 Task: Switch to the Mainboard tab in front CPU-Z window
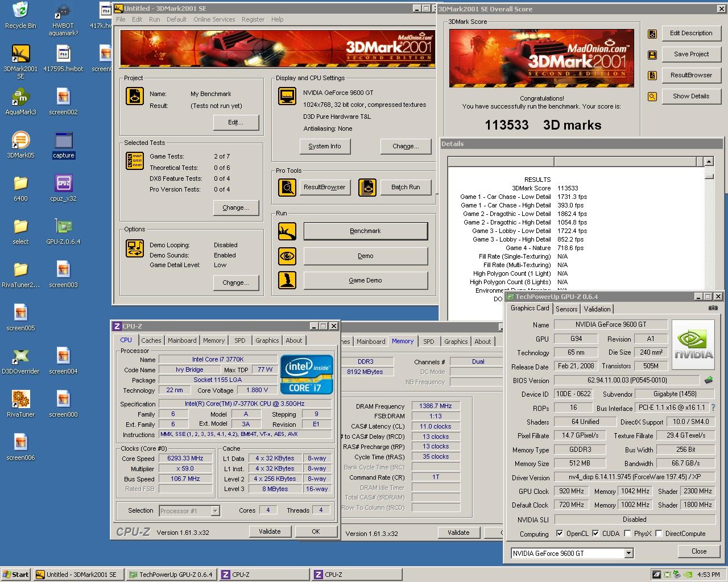pos(182,340)
